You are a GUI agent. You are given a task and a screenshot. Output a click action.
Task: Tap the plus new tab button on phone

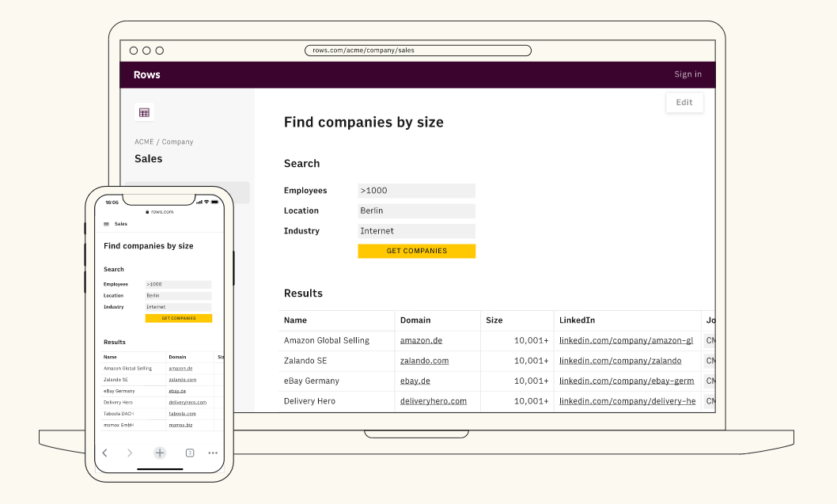pos(160,453)
